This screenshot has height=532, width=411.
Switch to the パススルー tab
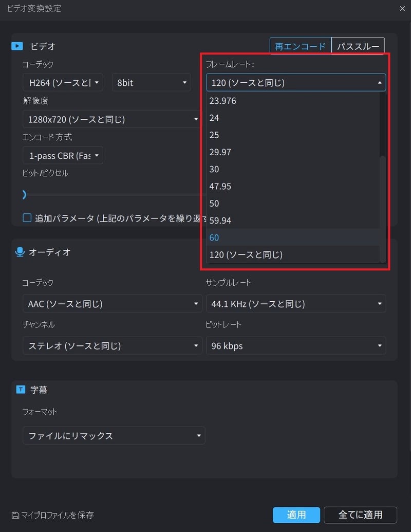[358, 46]
